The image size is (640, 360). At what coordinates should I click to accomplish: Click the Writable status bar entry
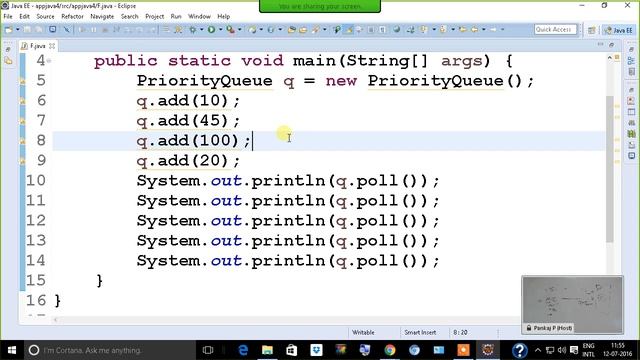363,332
